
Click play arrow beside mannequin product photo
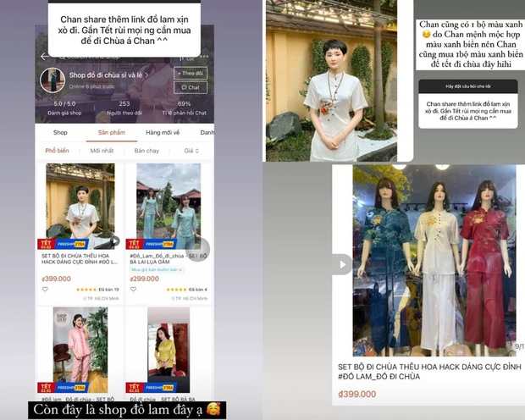click(x=344, y=264)
